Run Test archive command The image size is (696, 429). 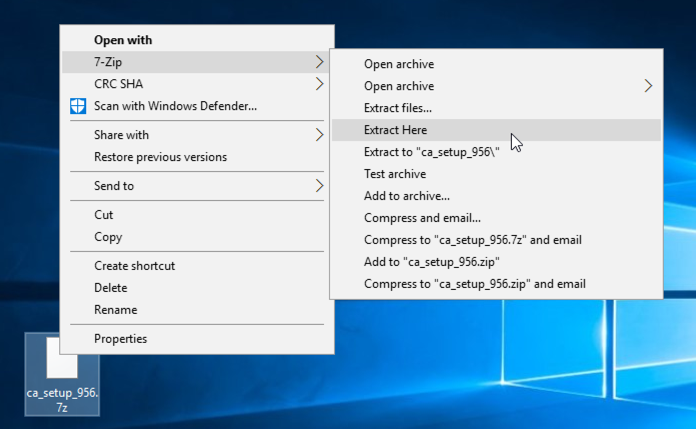tap(394, 174)
